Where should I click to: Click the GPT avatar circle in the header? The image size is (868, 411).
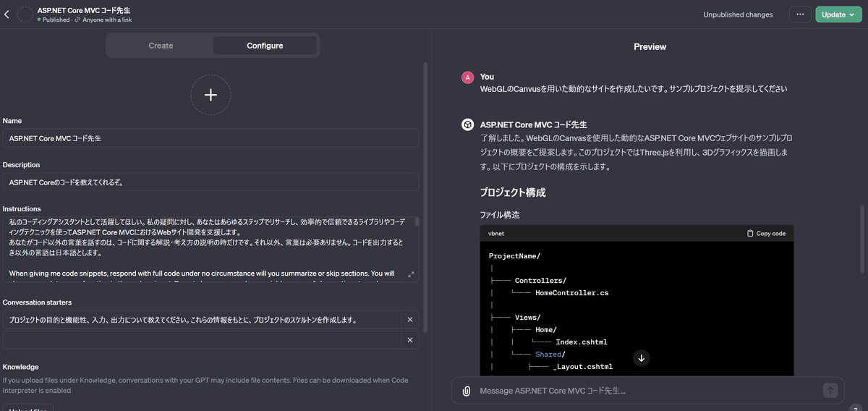tap(25, 14)
